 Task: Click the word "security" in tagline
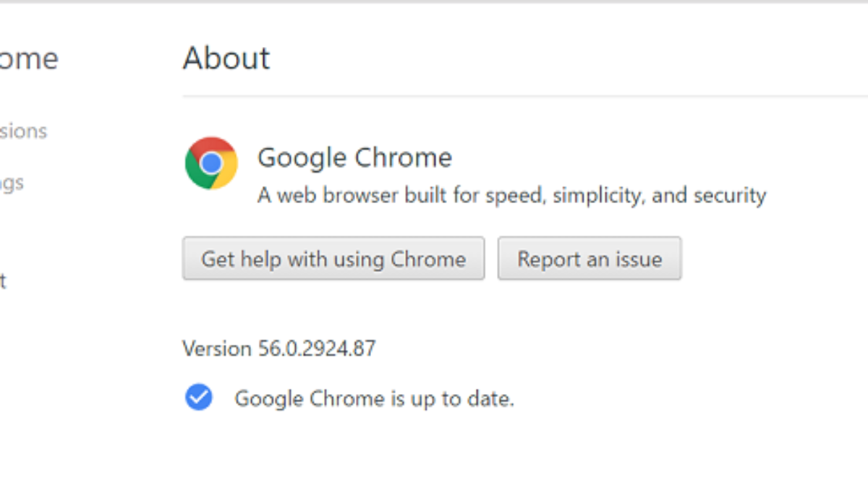729,195
